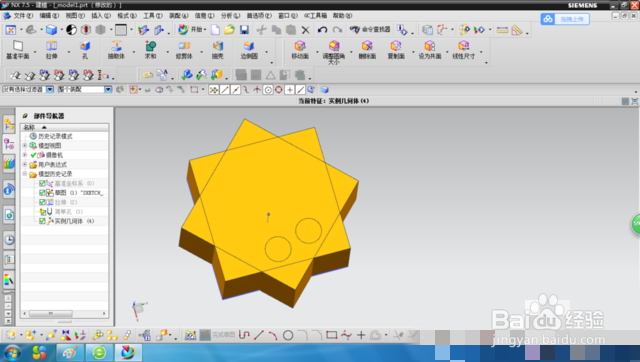Image resolution: width=640 pixels, height=362 pixels.
Task: Click the navigator horizontal scrollbar thumb
Action: (51, 313)
